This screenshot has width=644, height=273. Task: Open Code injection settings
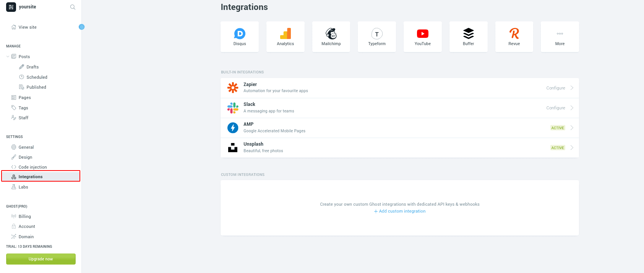click(x=33, y=167)
